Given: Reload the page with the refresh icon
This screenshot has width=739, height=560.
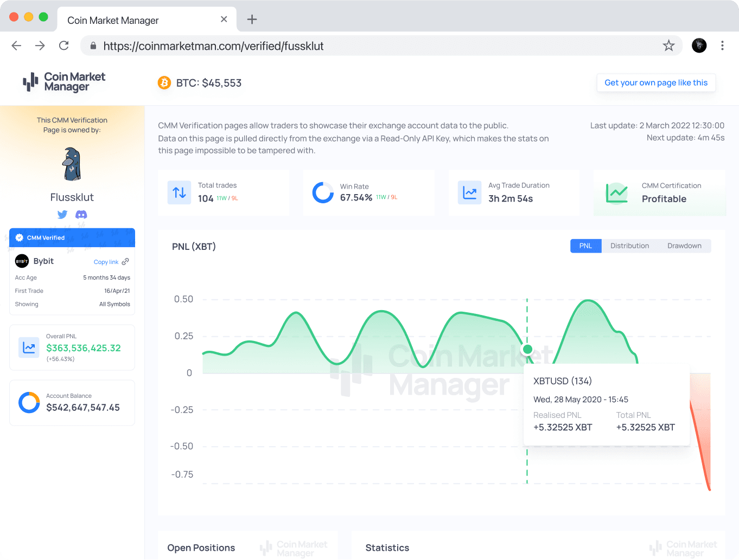Looking at the screenshot, I should point(64,46).
